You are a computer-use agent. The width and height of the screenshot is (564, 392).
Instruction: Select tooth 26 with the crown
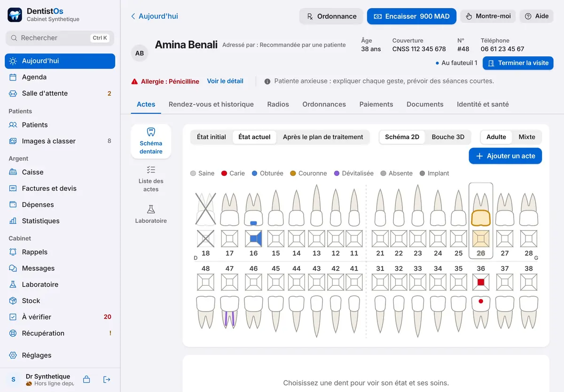point(481,220)
